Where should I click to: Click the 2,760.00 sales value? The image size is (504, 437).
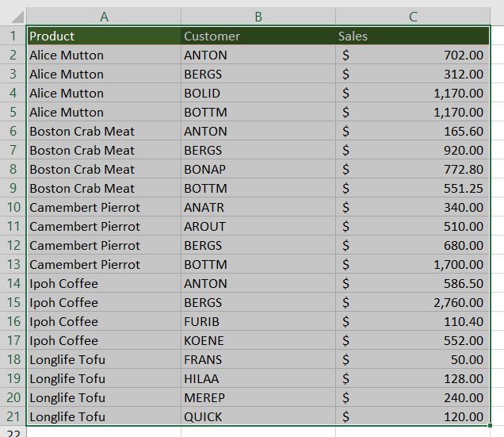tap(413, 302)
